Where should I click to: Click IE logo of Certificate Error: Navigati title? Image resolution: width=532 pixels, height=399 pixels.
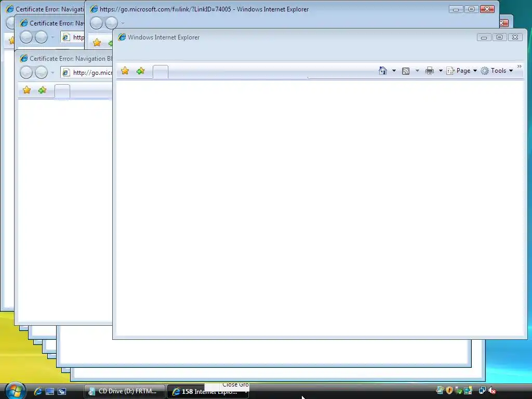click(x=10, y=9)
